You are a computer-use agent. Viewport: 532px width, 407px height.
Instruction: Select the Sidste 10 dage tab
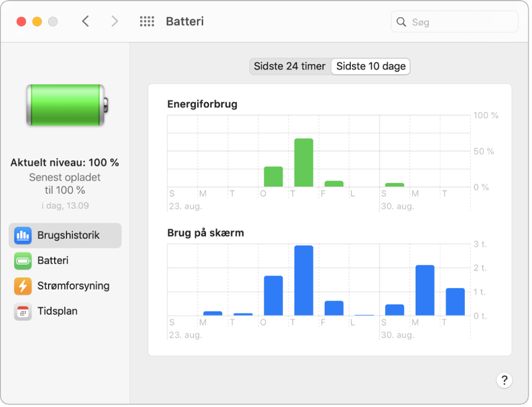click(371, 66)
